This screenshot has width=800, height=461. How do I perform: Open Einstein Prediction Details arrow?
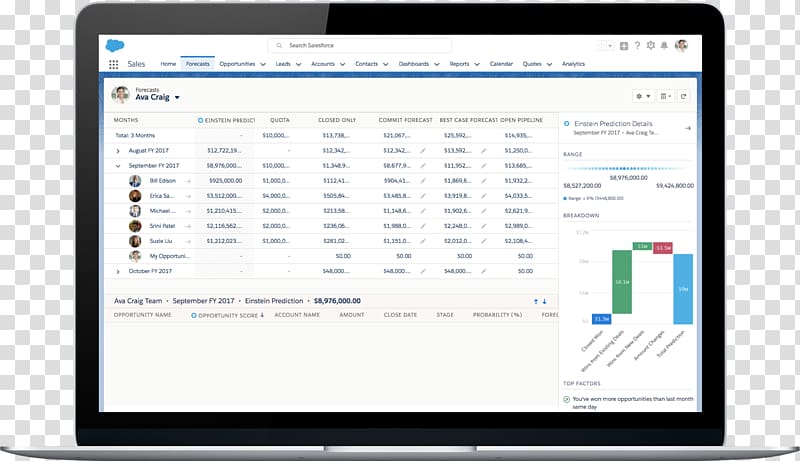pyautogui.click(x=687, y=128)
